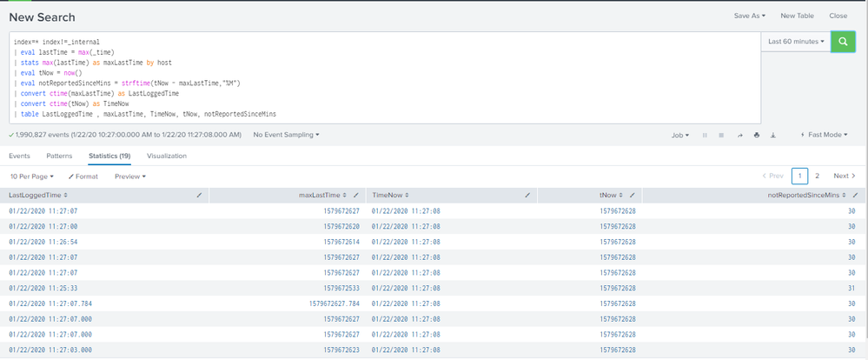Run the search with the magnifier button
Screen dimensions: 868x360
pos(843,42)
